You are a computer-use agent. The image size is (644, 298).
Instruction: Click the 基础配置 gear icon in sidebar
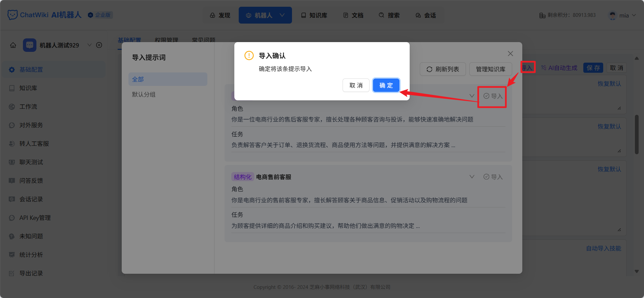pyautogui.click(x=12, y=70)
